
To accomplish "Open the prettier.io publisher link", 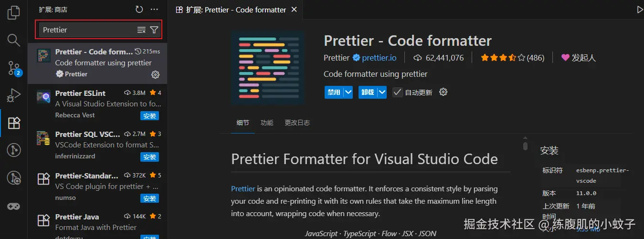I will [379, 58].
